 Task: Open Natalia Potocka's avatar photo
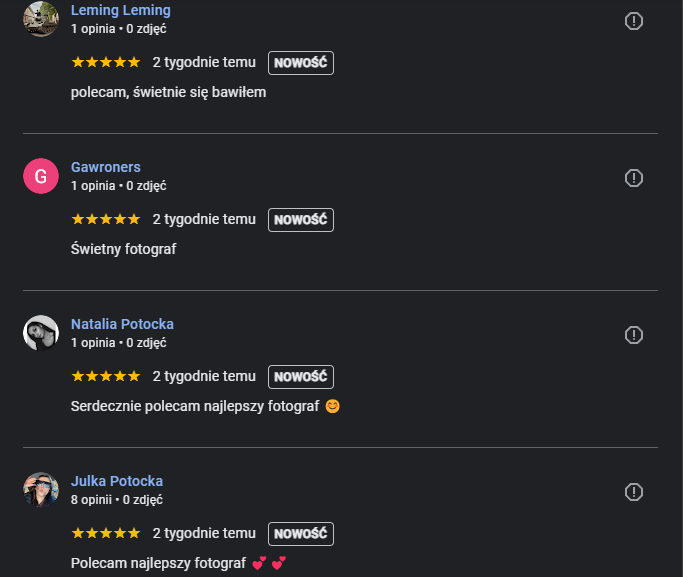coord(40,333)
